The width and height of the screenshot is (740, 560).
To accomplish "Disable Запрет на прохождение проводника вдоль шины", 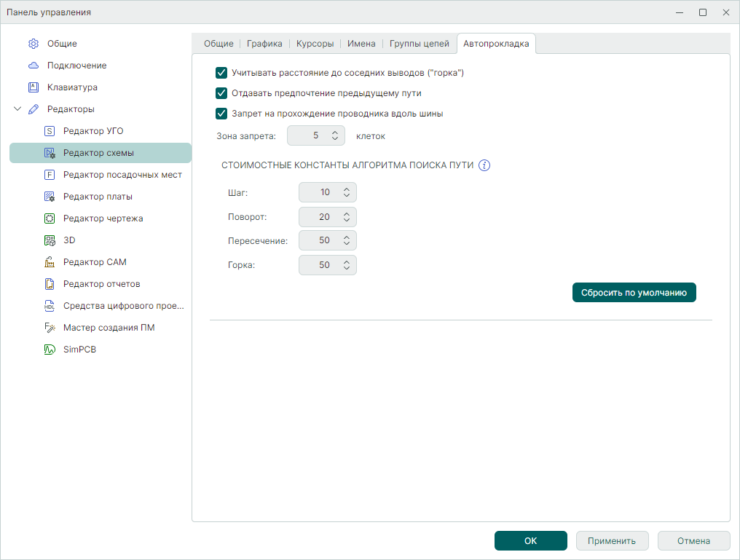I will [x=222, y=114].
